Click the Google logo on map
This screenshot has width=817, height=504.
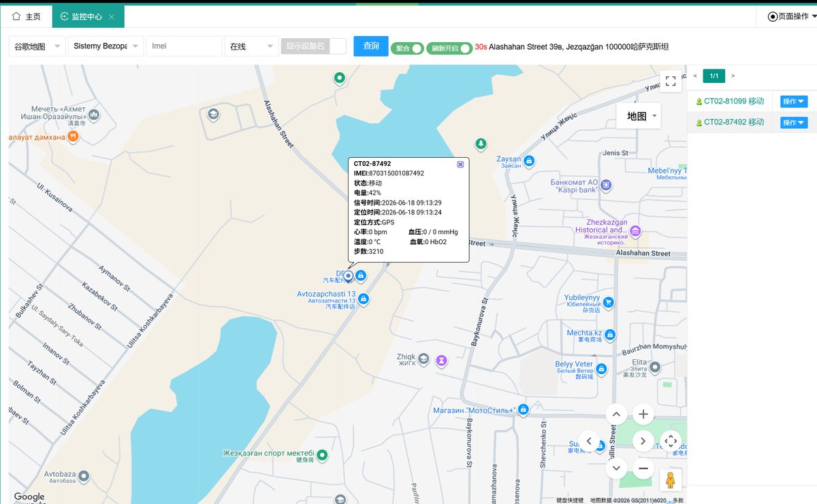point(29,497)
